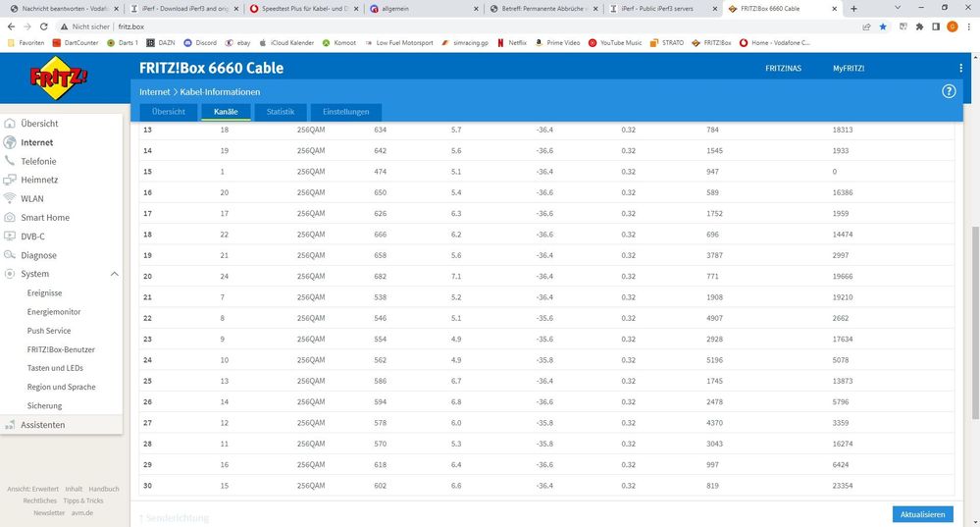Click the System gear icon
The width and height of the screenshot is (980, 527).
click(x=10, y=274)
